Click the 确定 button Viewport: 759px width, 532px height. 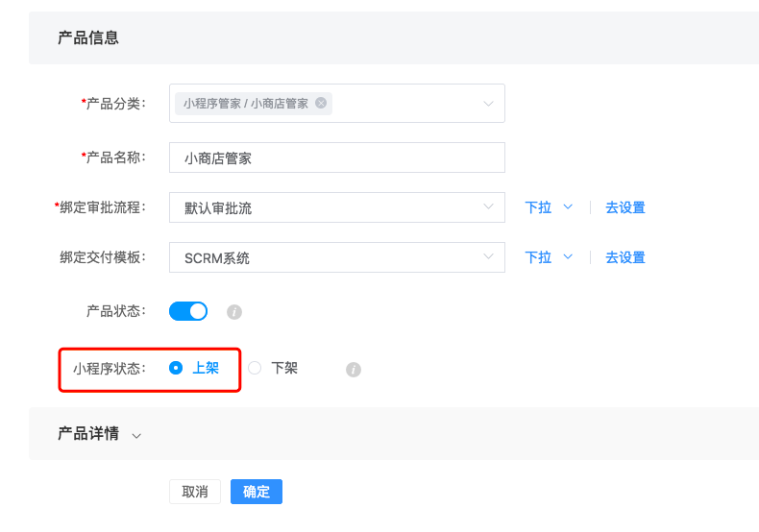click(257, 492)
